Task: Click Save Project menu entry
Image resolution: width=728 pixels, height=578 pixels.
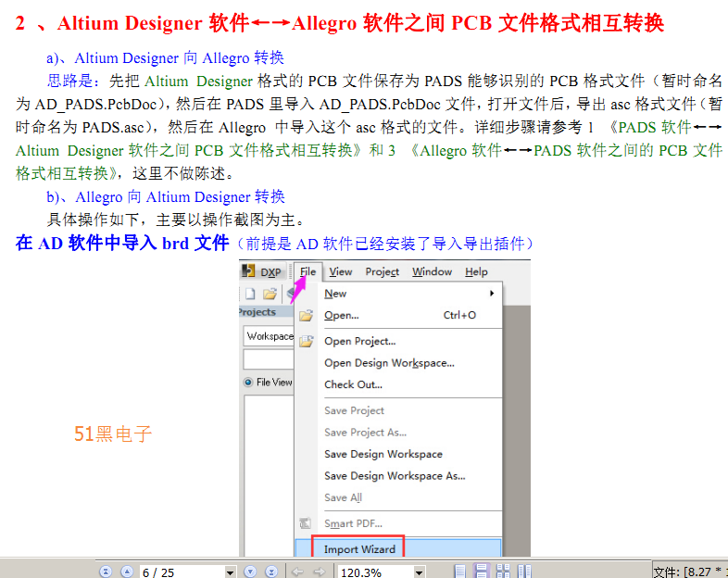Action: [398, 410]
